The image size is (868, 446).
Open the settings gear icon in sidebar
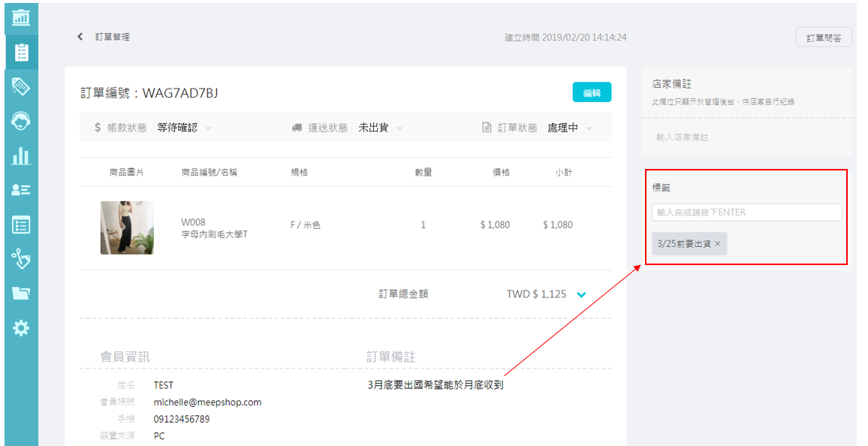21,328
